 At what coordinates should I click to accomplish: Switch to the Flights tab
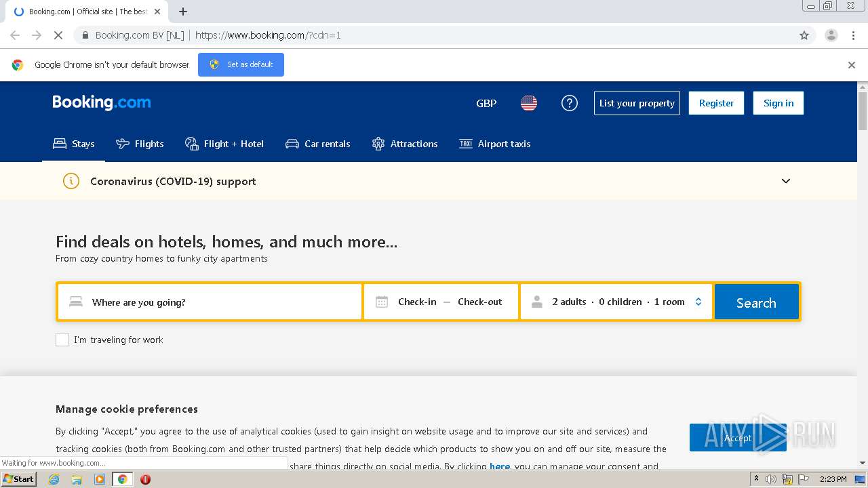tap(140, 144)
